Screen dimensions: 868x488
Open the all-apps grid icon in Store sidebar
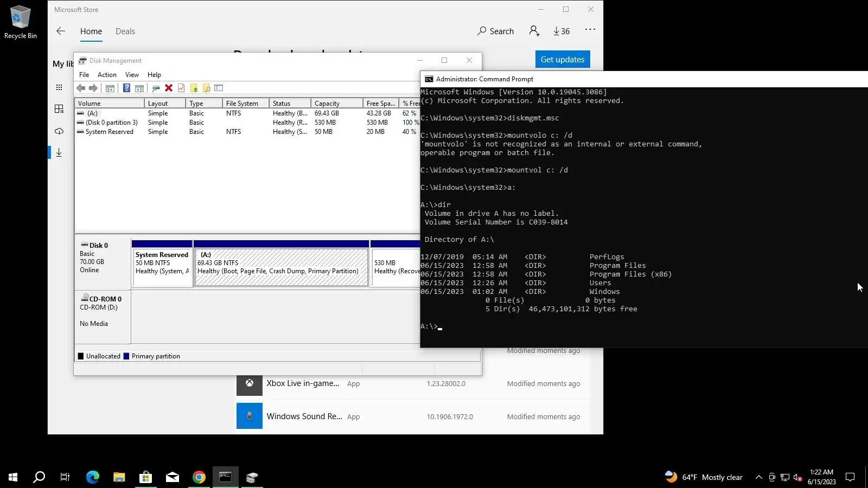pyautogui.click(x=59, y=87)
